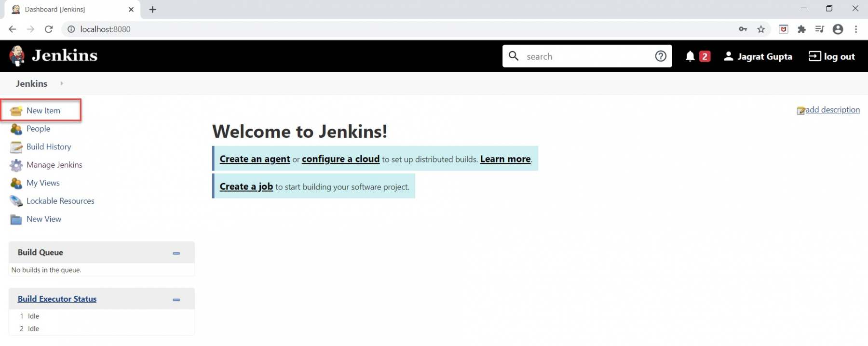Collapse the Build Queue panel
The width and height of the screenshot is (868, 346).
(x=176, y=253)
